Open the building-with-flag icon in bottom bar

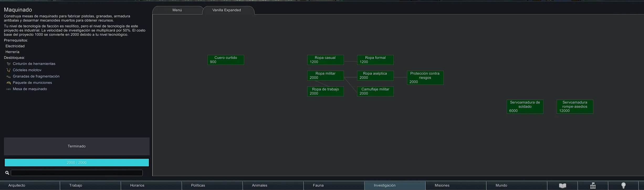point(593,186)
